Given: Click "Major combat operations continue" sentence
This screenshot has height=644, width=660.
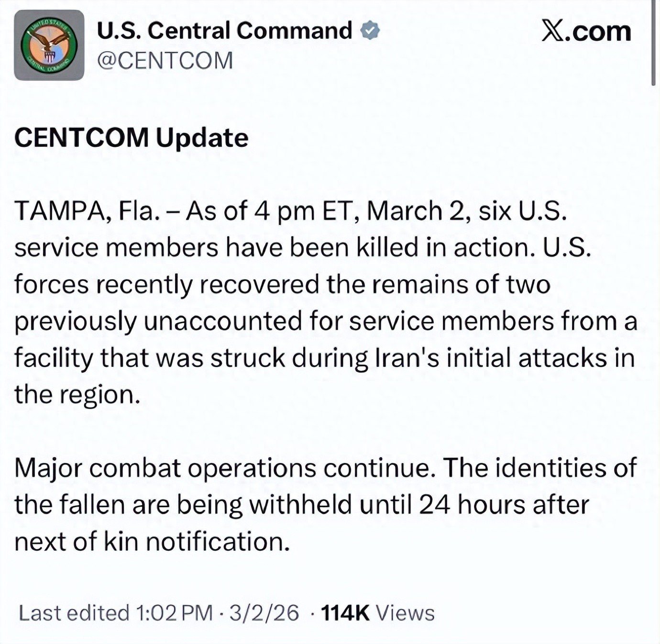Looking at the screenshot, I should click(x=225, y=468).
